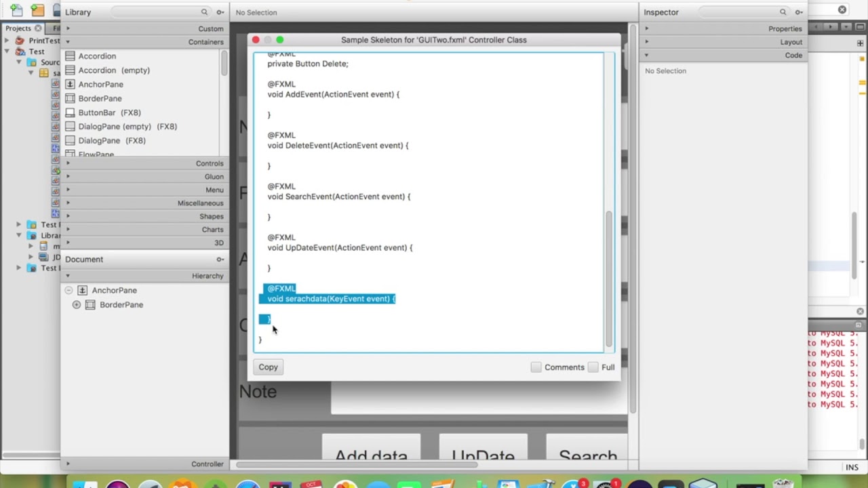Click the New File icon in NetBeans toolbar
Screen dimensions: 868x488
point(16,10)
